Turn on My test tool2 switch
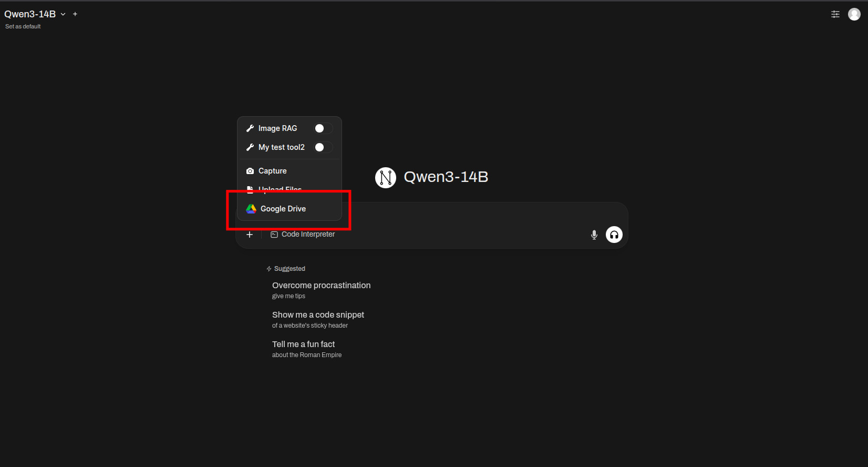Viewport: 868px width, 467px height. tap(323, 147)
